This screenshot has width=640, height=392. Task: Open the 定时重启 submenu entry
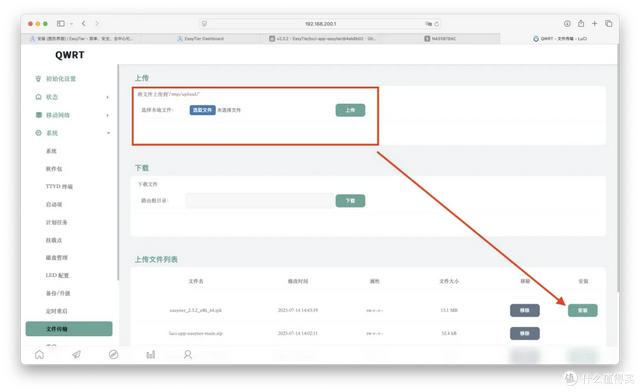pyautogui.click(x=57, y=311)
